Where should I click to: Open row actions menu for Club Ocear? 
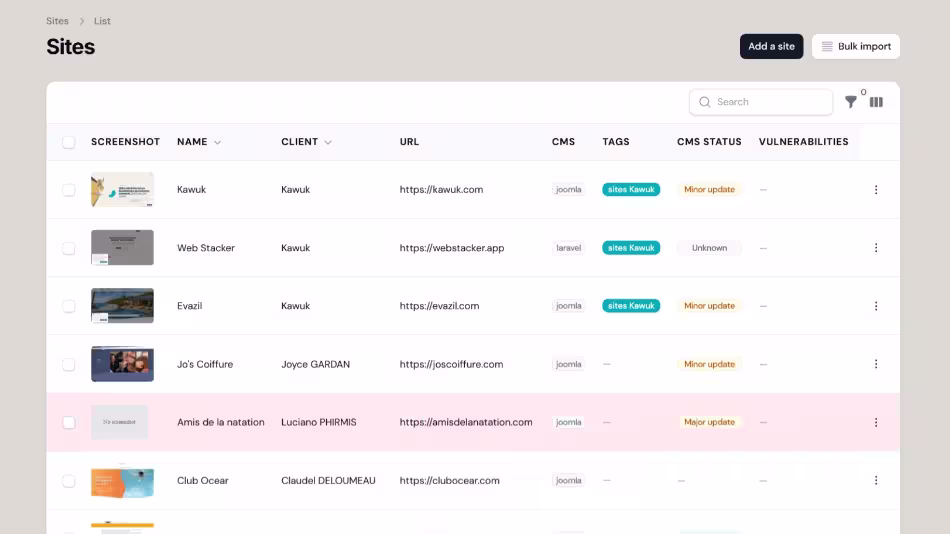(875, 481)
